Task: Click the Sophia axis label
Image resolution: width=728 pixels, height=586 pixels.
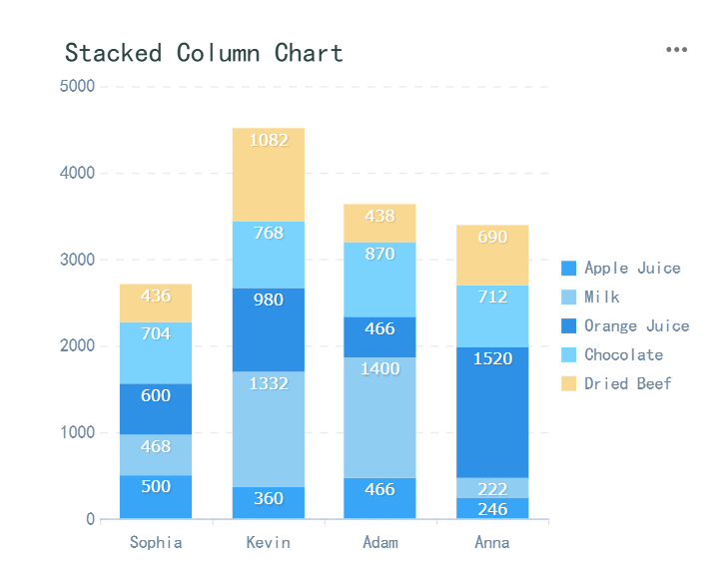Action: (156, 543)
